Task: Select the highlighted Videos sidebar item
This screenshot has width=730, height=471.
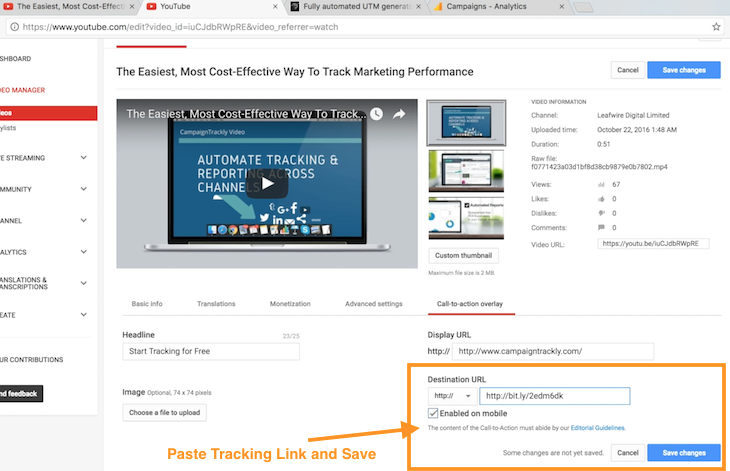Action: pyautogui.click(x=48, y=113)
